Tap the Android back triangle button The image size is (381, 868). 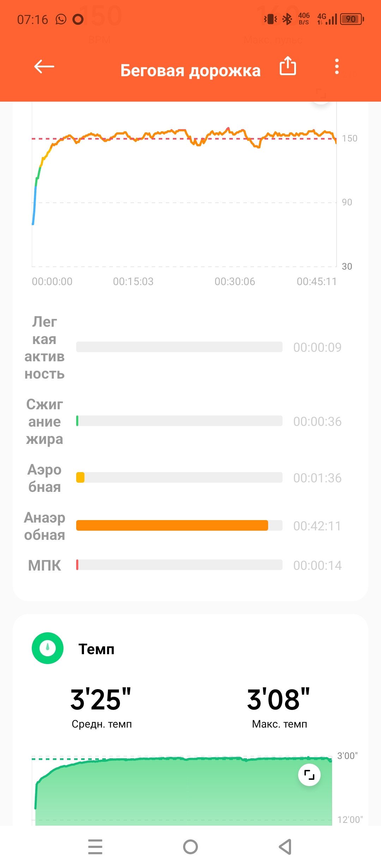click(285, 847)
